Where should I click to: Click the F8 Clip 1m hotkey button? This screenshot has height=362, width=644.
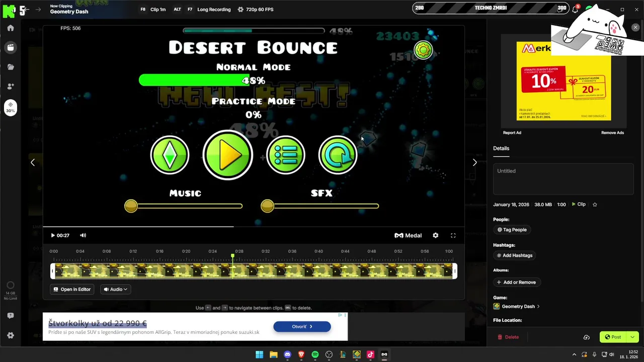(x=153, y=10)
